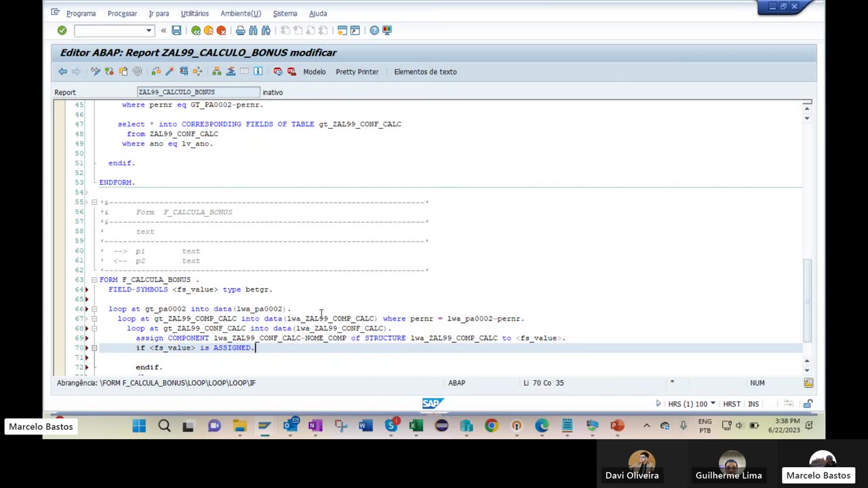Click the green Back icon

pyautogui.click(x=196, y=30)
